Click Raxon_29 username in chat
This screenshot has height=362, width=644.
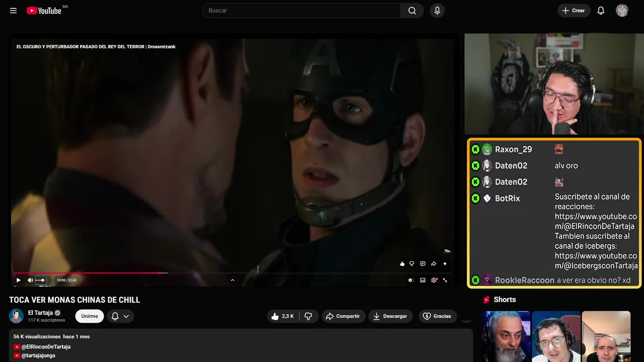pos(513,149)
